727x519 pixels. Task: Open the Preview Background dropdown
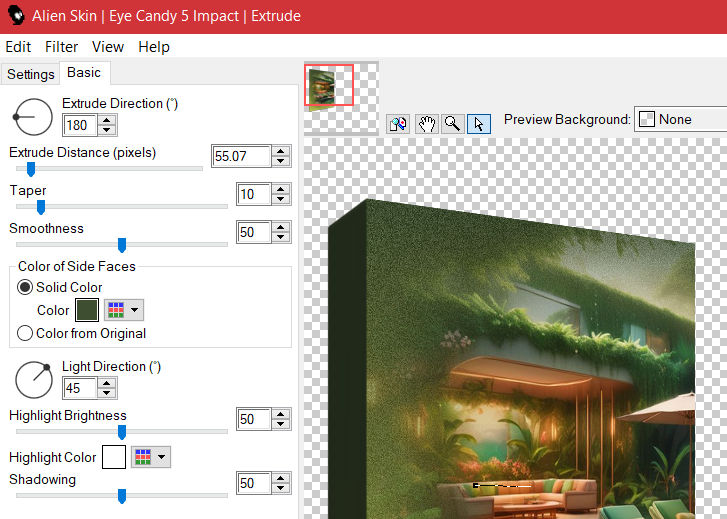[680, 120]
